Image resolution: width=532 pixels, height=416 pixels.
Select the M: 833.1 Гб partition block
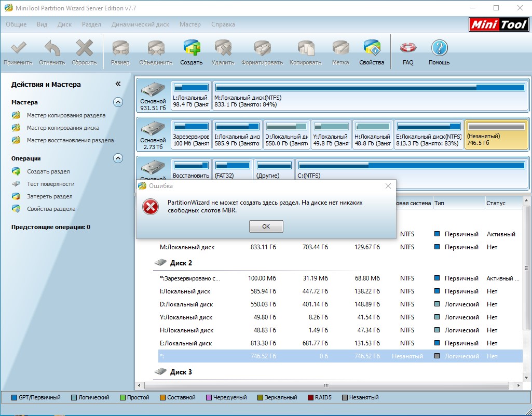pos(370,96)
